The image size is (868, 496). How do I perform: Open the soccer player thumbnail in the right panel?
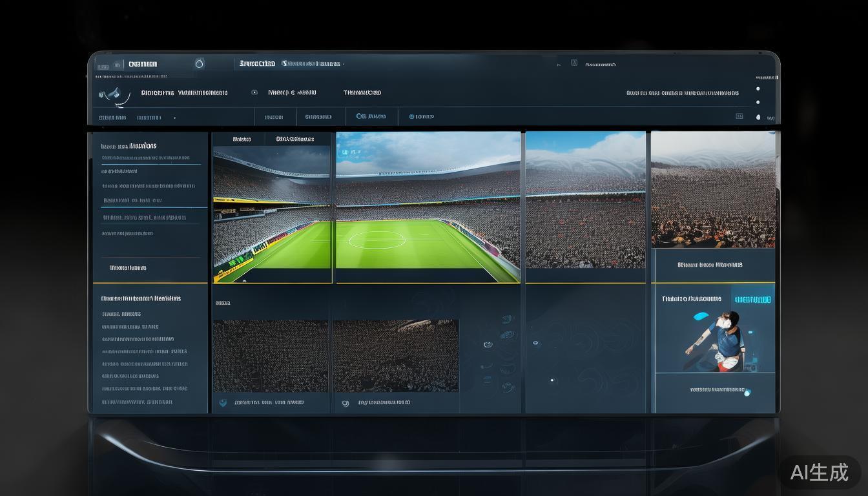coord(716,341)
